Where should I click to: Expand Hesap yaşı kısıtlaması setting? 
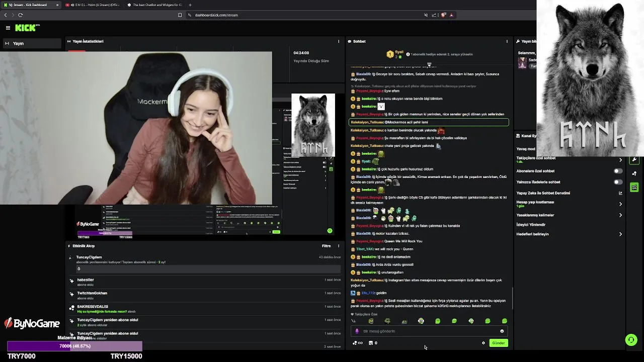point(570,204)
